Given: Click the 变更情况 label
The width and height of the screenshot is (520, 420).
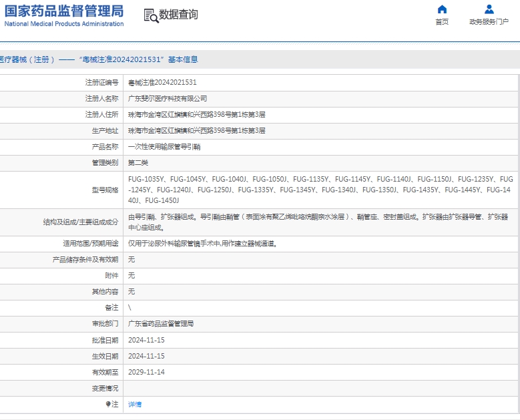Looking at the screenshot, I should (x=105, y=388).
